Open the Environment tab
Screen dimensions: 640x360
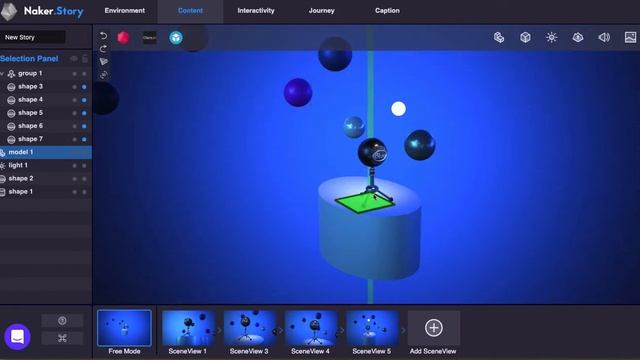[x=124, y=11]
